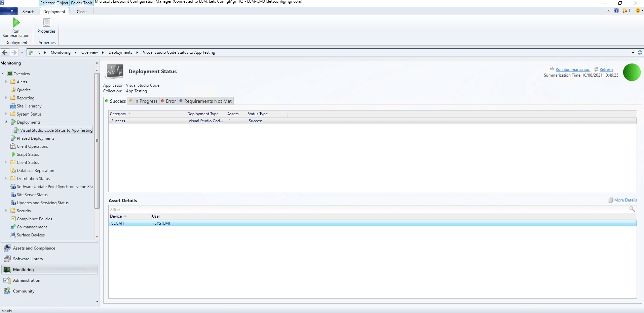644x313 pixels.
Task: Click the navigation tree vertical scrollbar
Action: tap(97, 141)
